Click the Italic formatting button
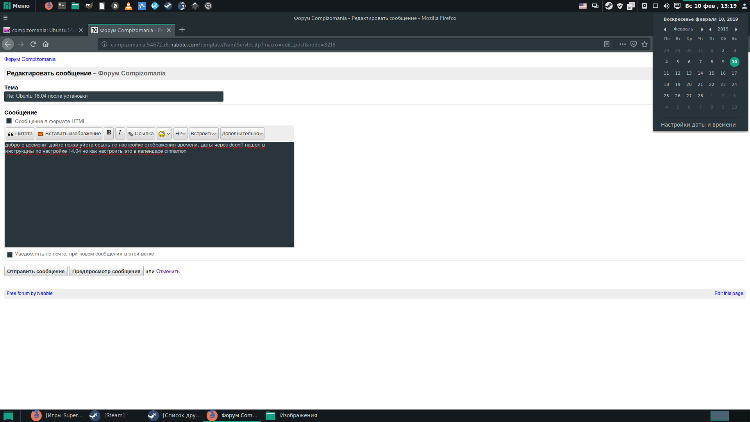This screenshot has width=750, height=422. (119, 132)
